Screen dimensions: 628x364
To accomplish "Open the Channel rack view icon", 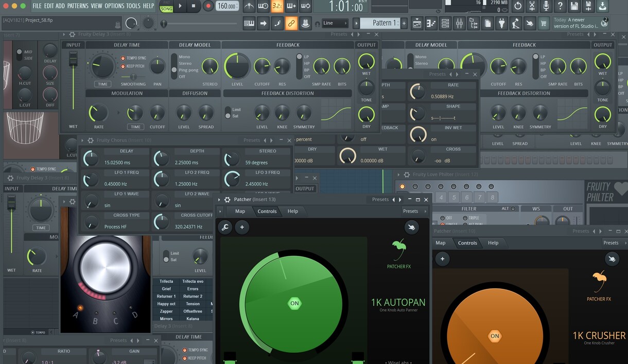I will pos(445,23).
